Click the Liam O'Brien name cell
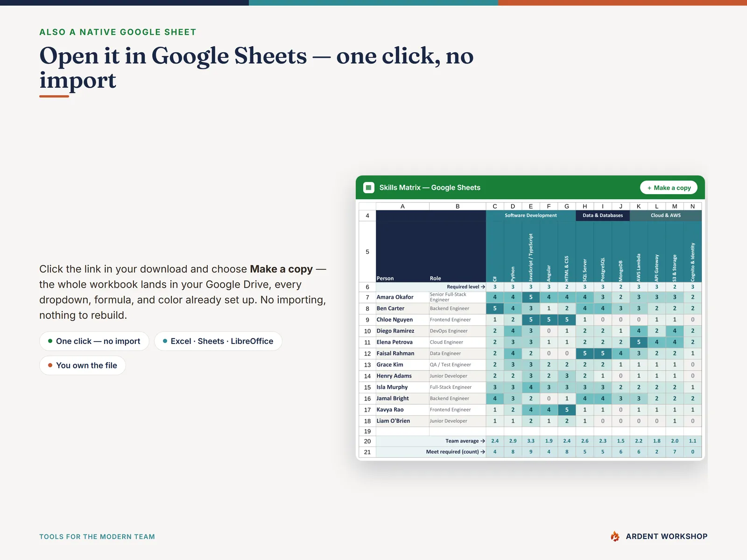This screenshot has width=747, height=560. tap(402, 421)
